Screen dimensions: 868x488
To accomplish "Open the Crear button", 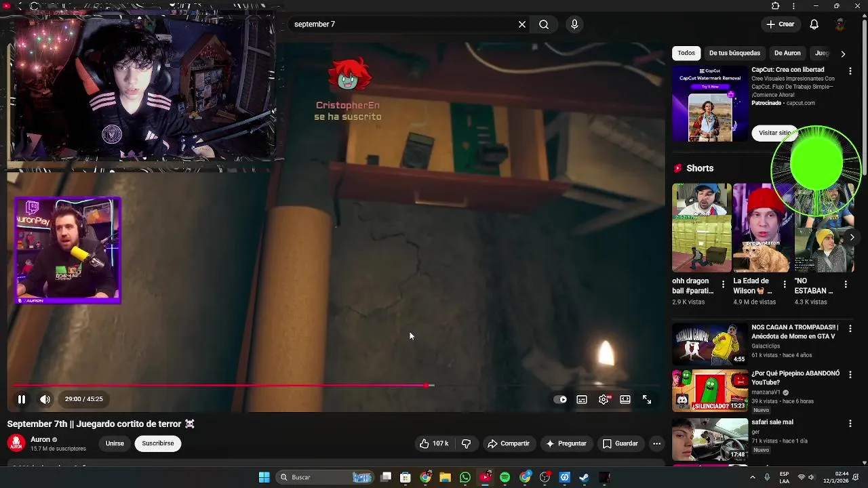I will [780, 24].
